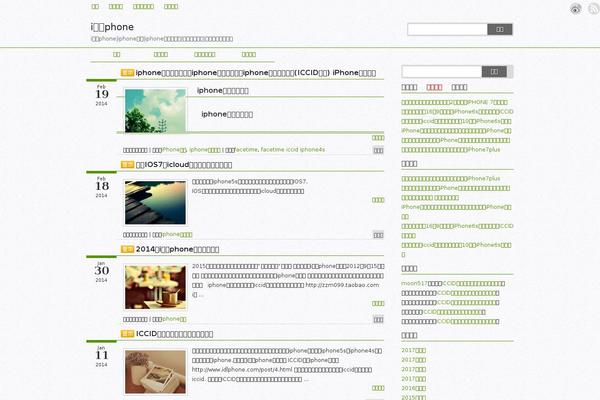The width and height of the screenshot is (600, 400).
Task: Click yellow label icon before 2014 post title
Action: (127, 249)
